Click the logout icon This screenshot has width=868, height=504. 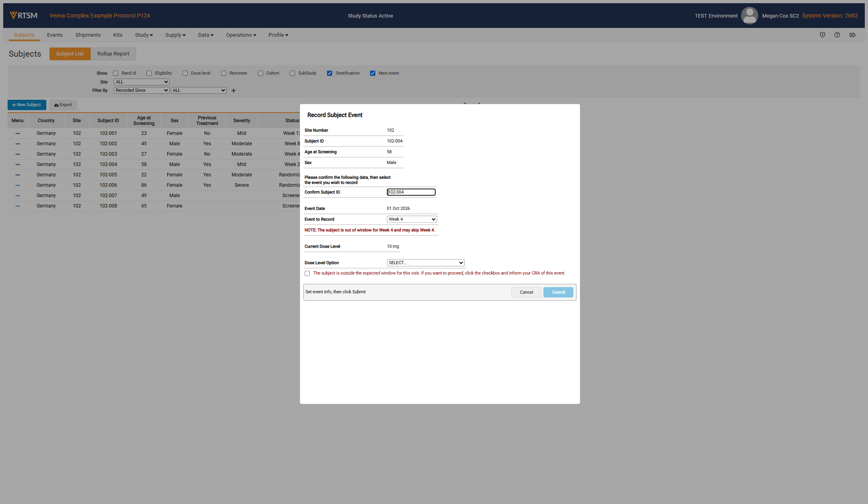click(x=852, y=35)
